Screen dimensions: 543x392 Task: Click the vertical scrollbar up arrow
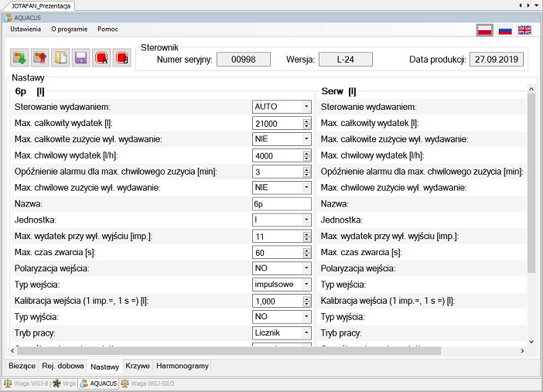point(531,89)
